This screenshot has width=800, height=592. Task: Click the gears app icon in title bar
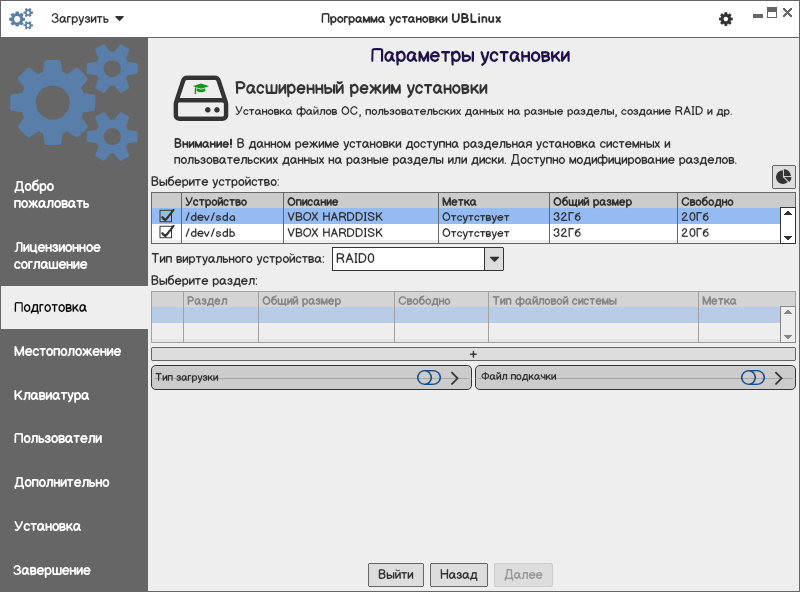click(x=21, y=18)
